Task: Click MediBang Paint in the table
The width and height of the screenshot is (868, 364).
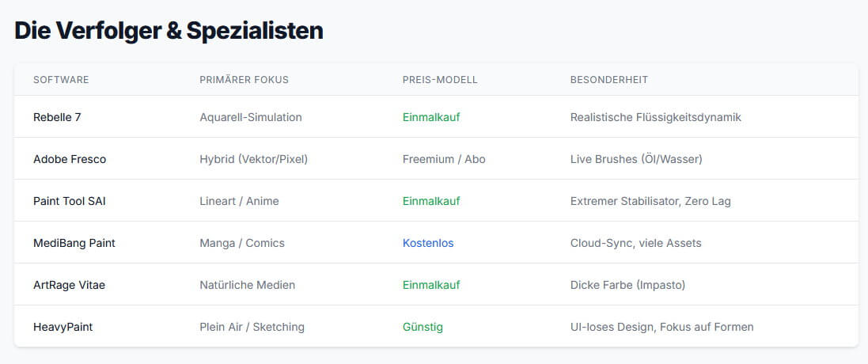Action: click(74, 243)
